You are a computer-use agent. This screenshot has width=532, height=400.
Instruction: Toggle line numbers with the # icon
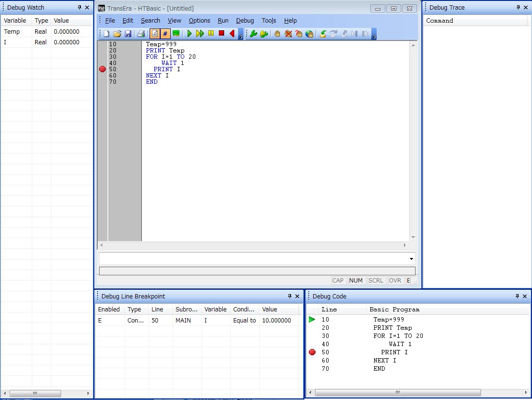coord(165,34)
